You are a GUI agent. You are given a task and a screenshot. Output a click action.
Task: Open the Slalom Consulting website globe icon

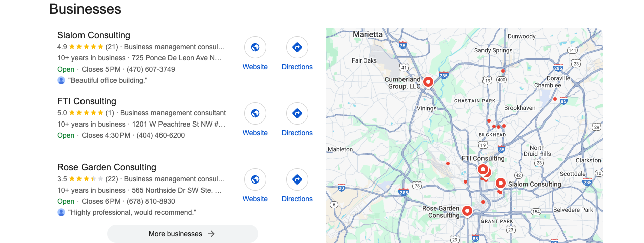255,47
